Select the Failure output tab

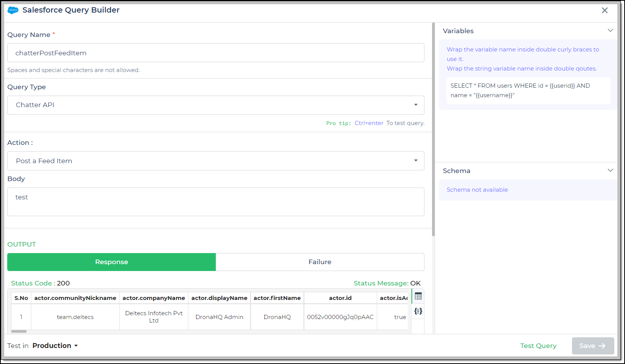point(320,262)
